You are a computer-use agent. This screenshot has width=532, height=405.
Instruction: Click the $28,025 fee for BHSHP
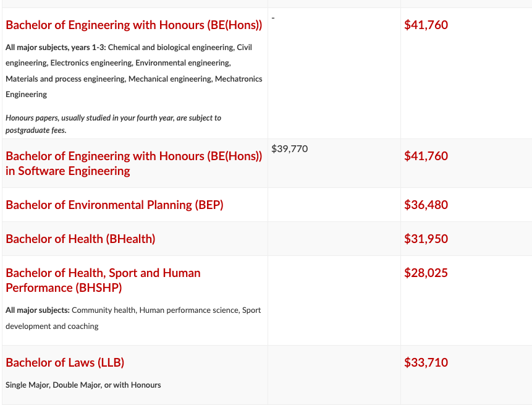(426, 273)
